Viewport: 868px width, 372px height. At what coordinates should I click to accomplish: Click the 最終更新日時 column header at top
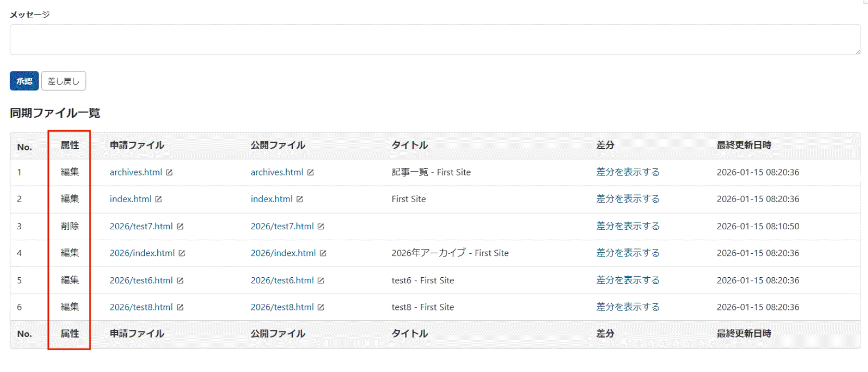[x=743, y=145]
